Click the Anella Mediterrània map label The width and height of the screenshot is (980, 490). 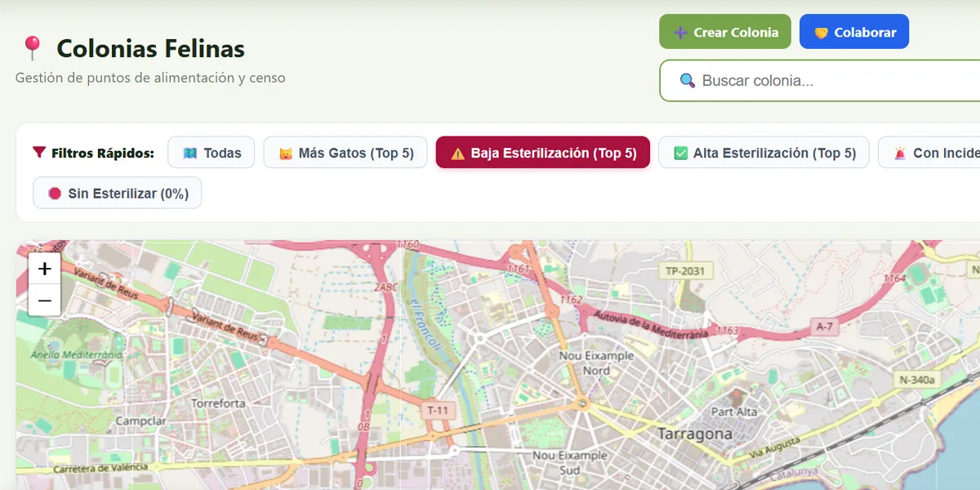[76, 355]
